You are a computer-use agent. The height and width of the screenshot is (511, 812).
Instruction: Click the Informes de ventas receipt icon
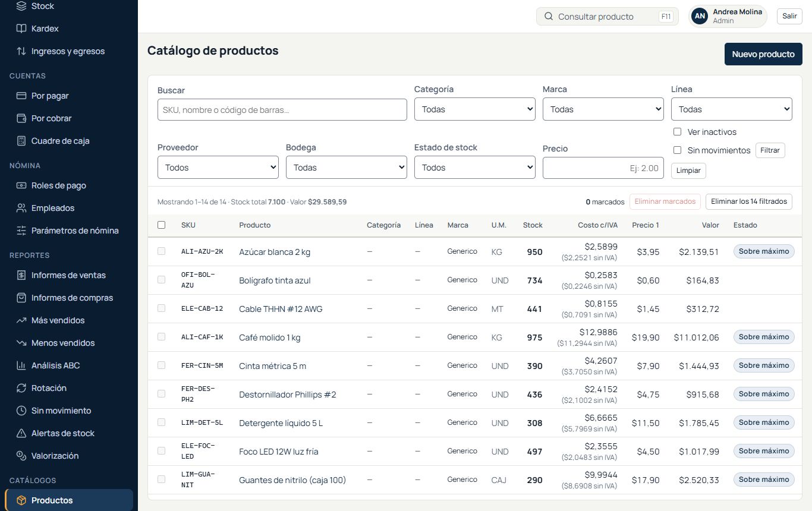click(21, 275)
